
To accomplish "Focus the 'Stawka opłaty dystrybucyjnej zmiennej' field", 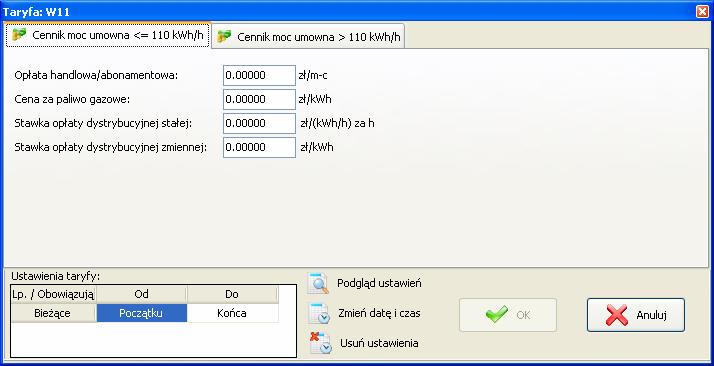I will (x=259, y=147).
